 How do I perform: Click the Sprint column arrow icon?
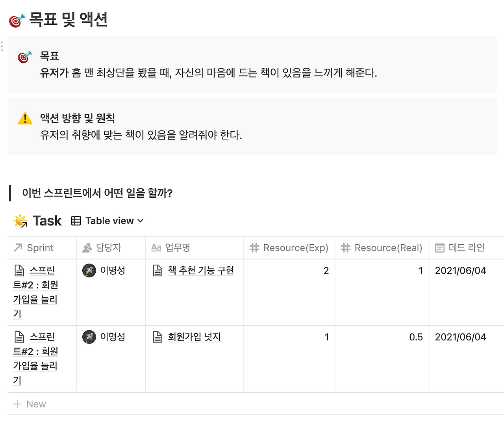coord(17,247)
